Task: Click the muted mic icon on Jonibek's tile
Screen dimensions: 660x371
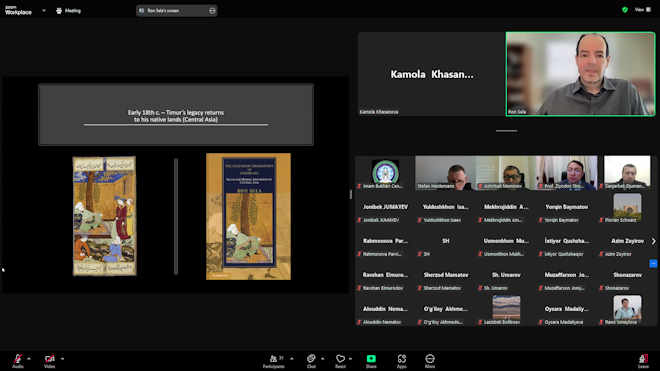Action: coord(359,220)
